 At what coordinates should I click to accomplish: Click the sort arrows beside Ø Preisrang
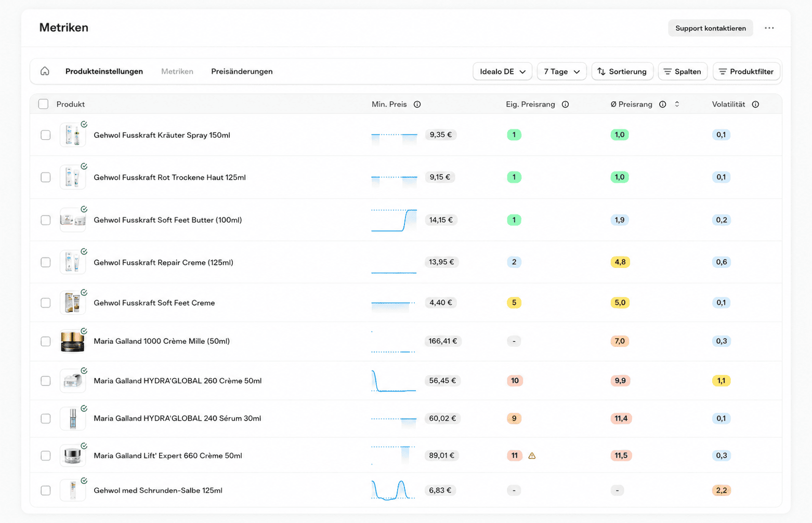tap(677, 104)
